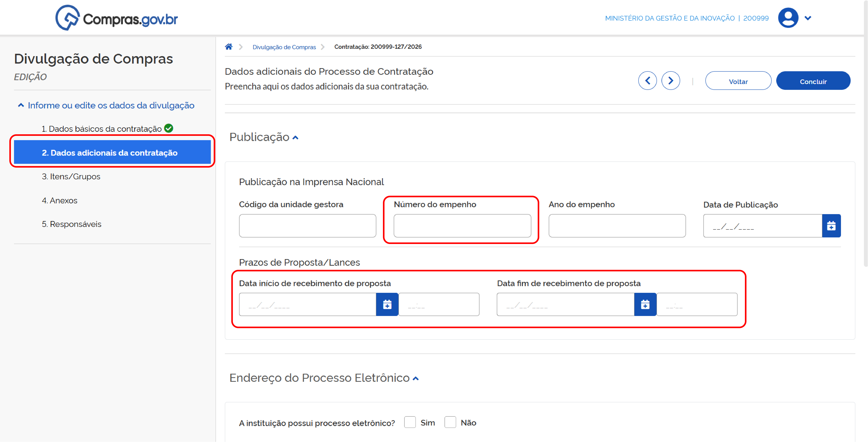The height and width of the screenshot is (442, 868).
Task: Open step 5 Responsáveis
Action: [71, 224]
